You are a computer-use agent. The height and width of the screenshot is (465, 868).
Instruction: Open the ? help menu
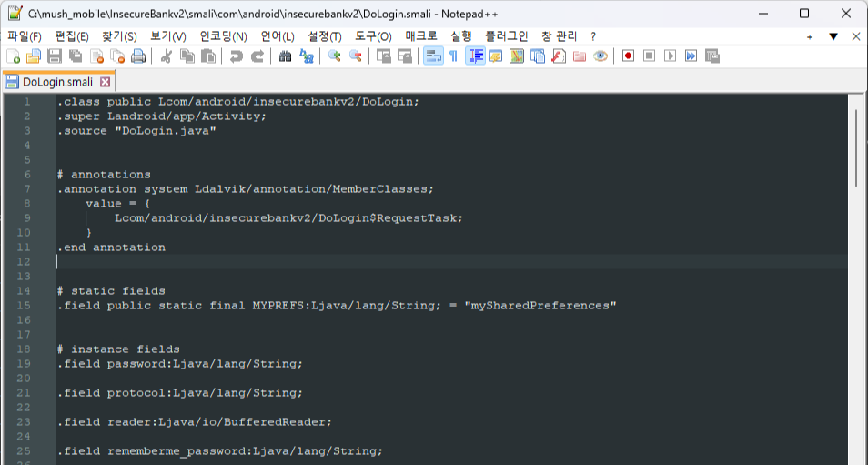pos(593,36)
